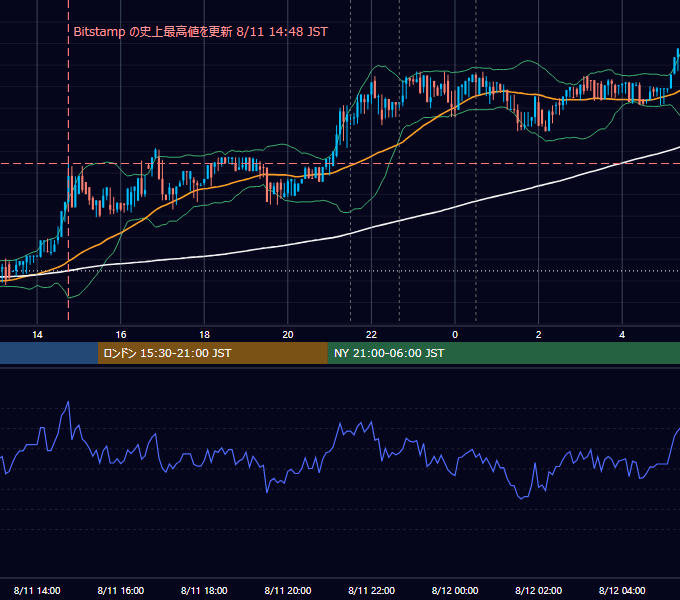Click the 8/12 04:00 time label
Image resolution: width=680 pixels, height=600 pixels.
click(622, 590)
